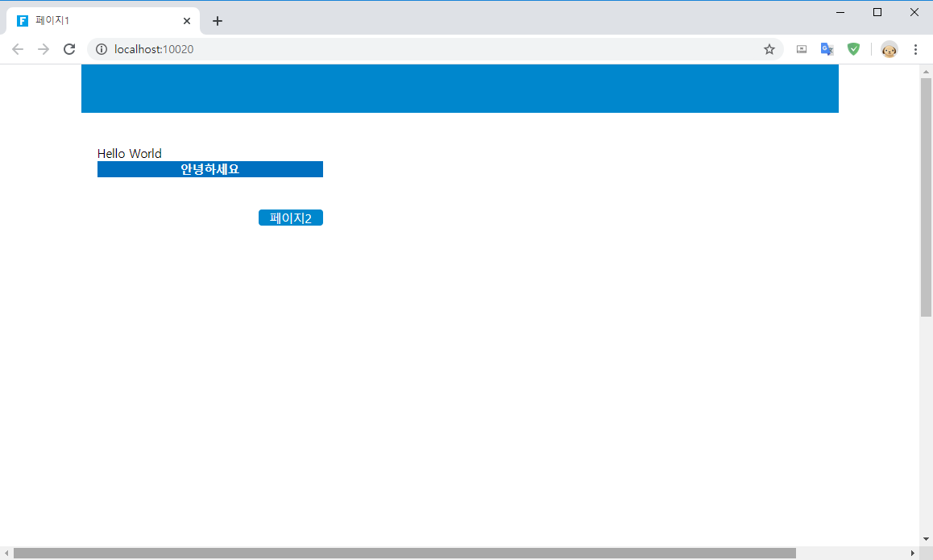933x560 pixels.
Task: Open the green shield AdGuard extension
Action: click(853, 49)
